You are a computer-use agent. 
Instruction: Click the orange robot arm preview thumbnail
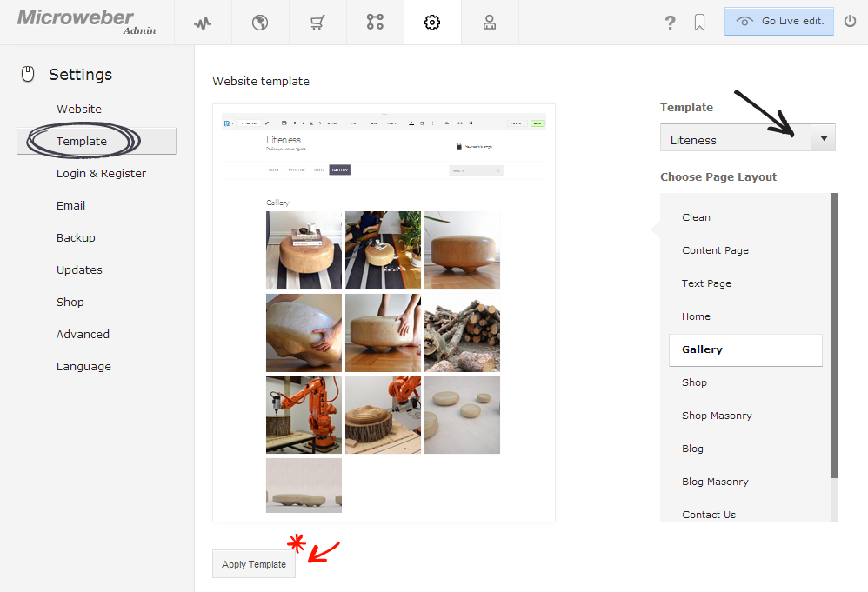coord(304,415)
